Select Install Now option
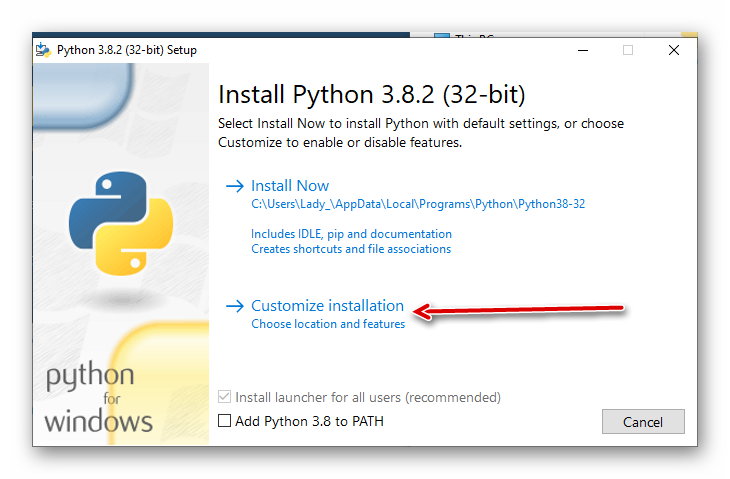This screenshot has width=730, height=479. click(290, 186)
